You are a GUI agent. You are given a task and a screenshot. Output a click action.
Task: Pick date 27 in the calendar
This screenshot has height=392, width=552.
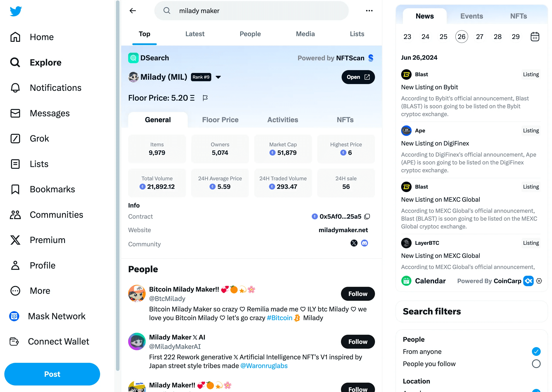coord(480,37)
